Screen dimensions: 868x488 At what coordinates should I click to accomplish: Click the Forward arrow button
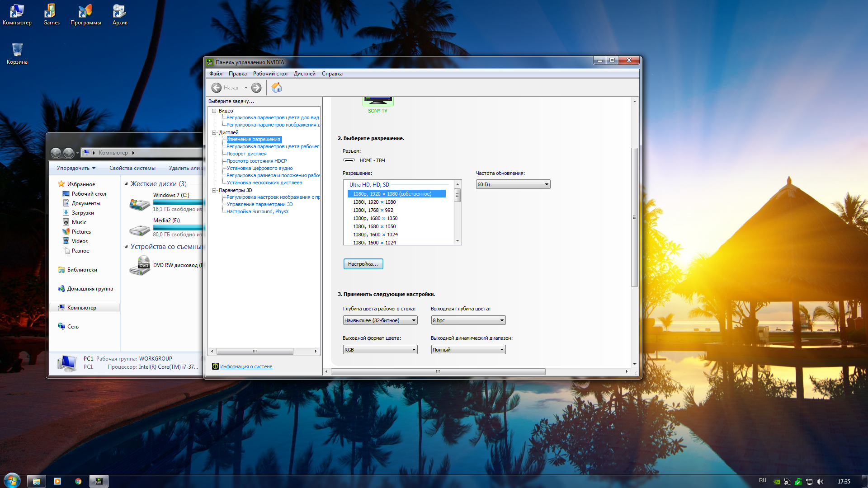pyautogui.click(x=256, y=88)
